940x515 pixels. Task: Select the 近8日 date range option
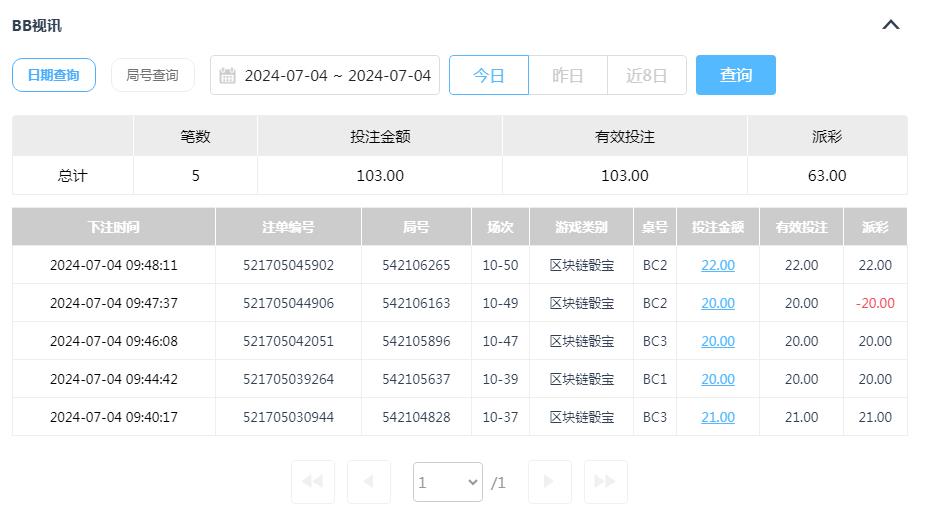pos(646,75)
